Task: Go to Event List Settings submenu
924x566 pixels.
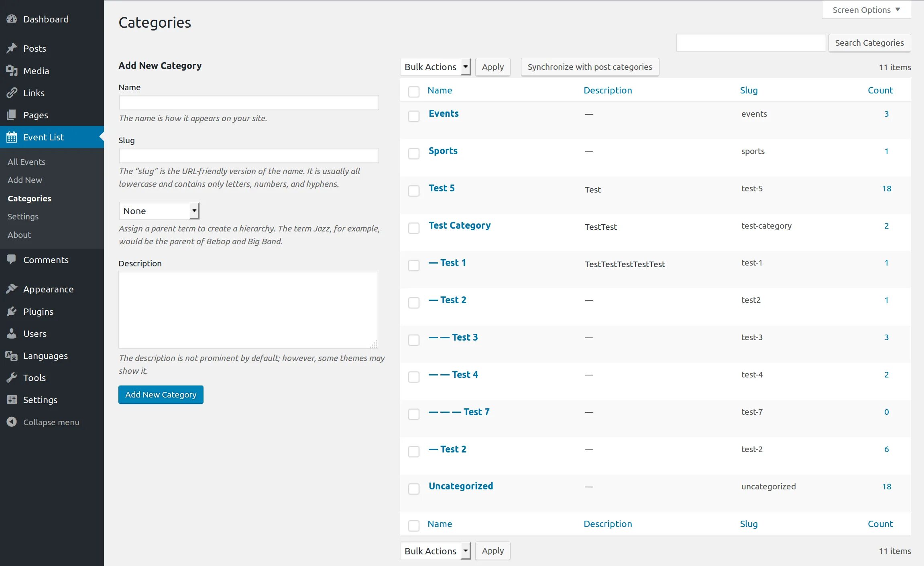Action: [x=23, y=217]
